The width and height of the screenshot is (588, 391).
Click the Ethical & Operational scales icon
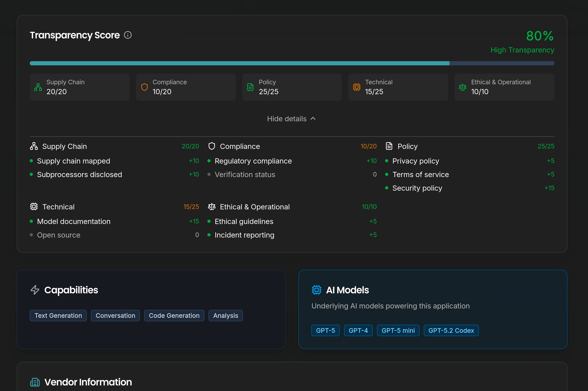click(x=462, y=87)
